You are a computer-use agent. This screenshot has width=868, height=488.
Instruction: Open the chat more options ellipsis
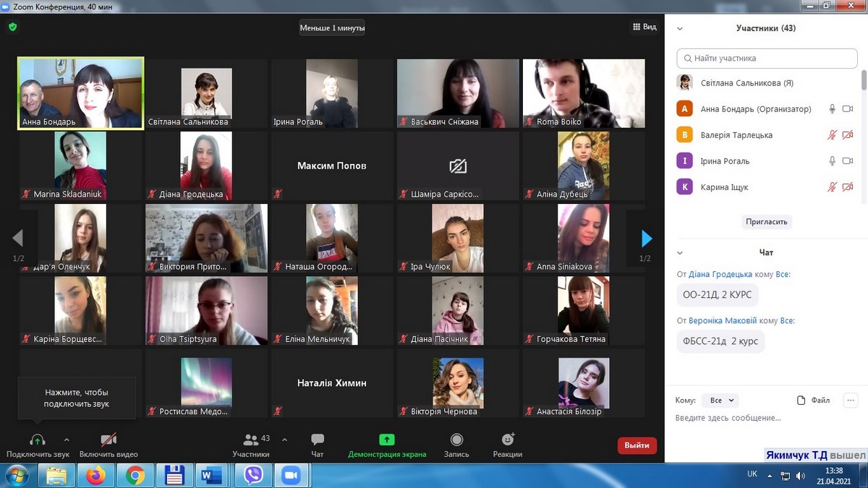pos(850,400)
